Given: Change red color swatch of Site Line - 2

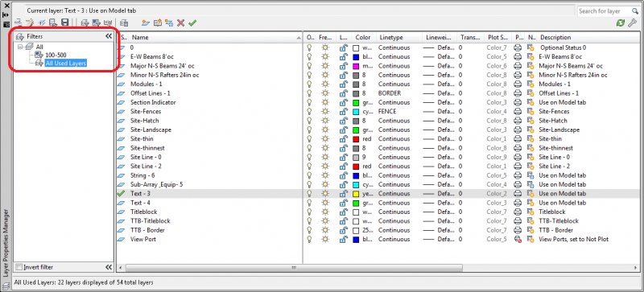Looking at the screenshot, I should (x=356, y=167).
